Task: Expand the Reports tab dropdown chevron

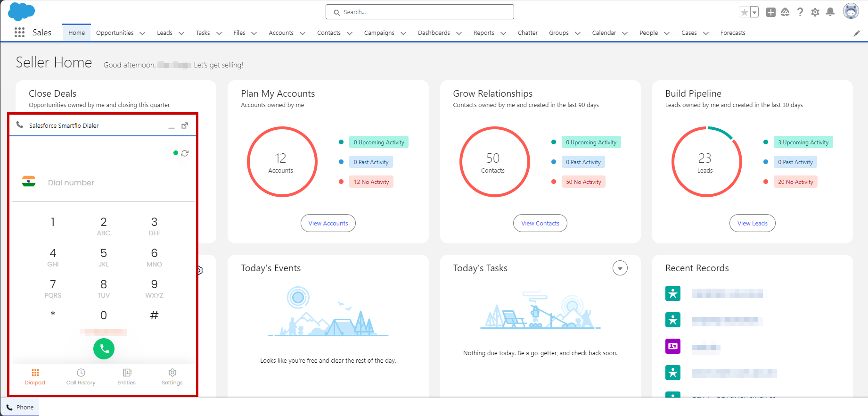Action: [503, 33]
